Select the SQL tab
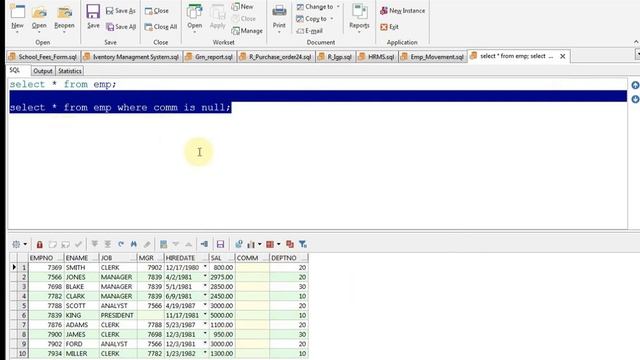The width and height of the screenshot is (640, 360). pyautogui.click(x=15, y=71)
